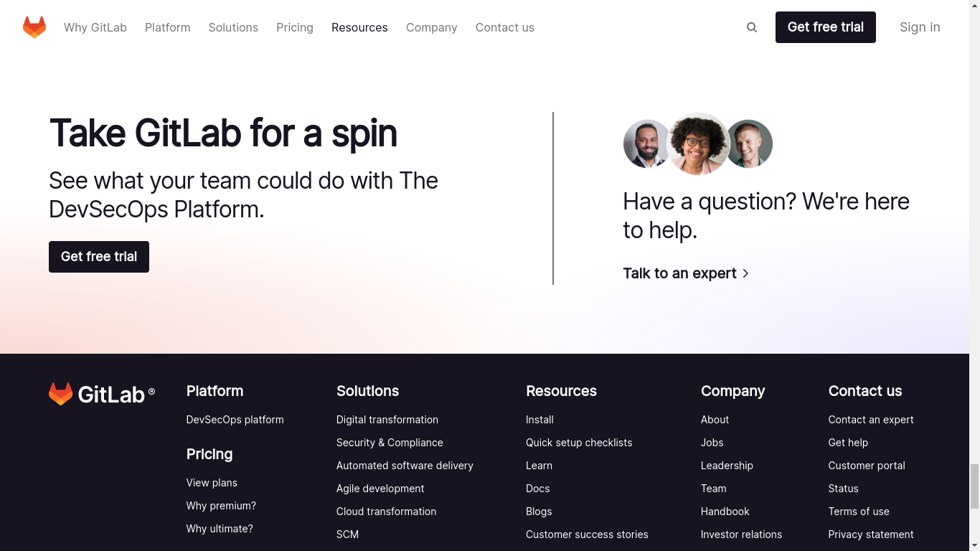Open the View plans footer link
This screenshot has width=980, height=551.
(212, 483)
